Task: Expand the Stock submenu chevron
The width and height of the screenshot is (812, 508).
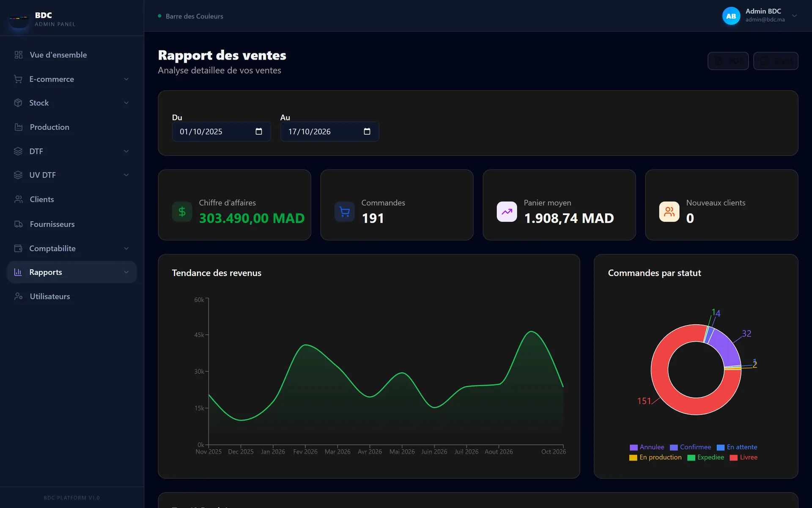Action: (x=126, y=103)
